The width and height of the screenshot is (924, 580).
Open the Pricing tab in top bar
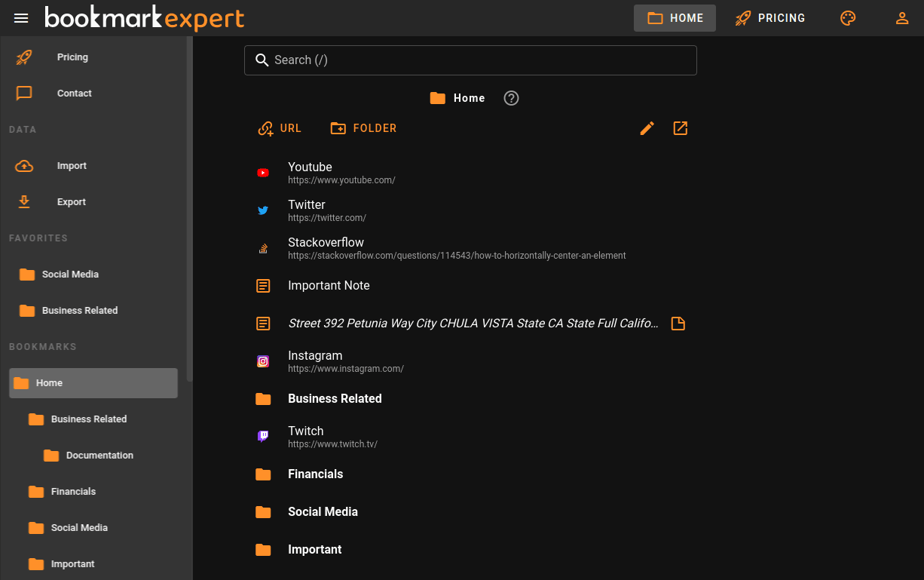point(770,18)
